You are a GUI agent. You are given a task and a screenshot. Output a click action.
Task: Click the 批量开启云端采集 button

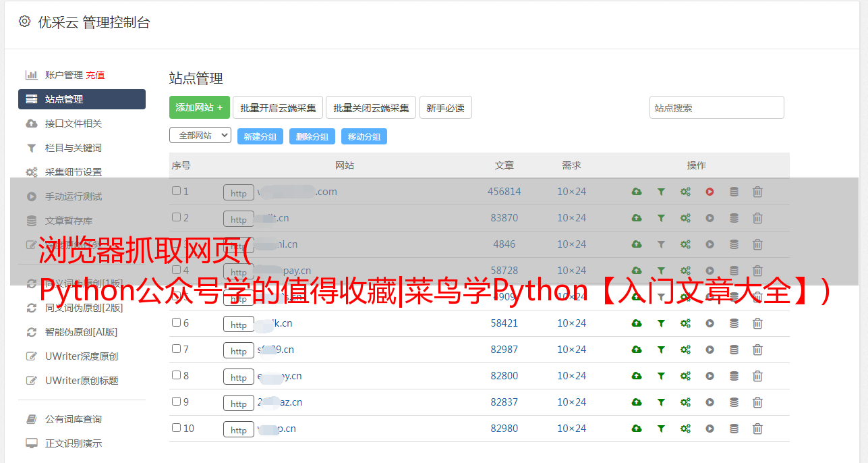pos(278,107)
